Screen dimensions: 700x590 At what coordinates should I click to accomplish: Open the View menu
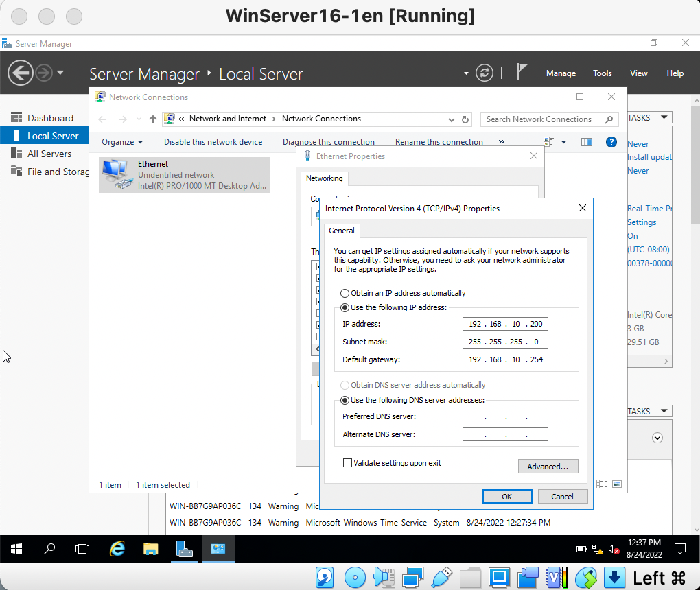point(638,73)
